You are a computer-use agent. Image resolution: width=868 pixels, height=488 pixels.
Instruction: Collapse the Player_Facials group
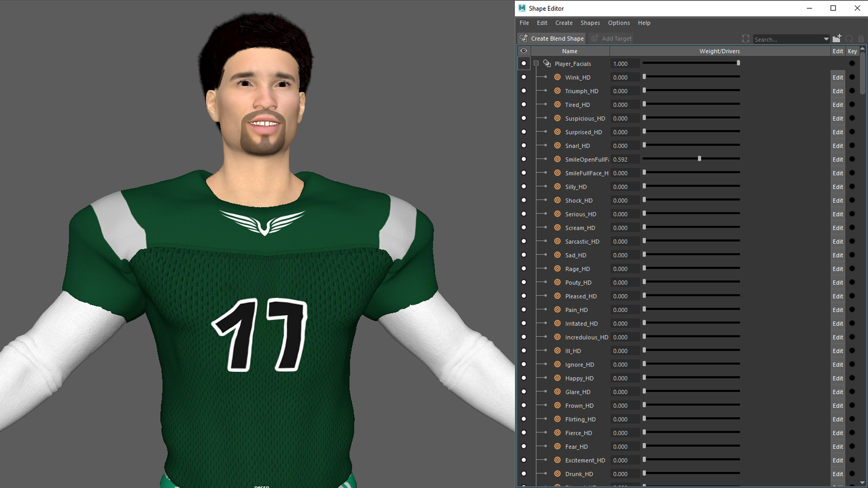pyautogui.click(x=536, y=64)
